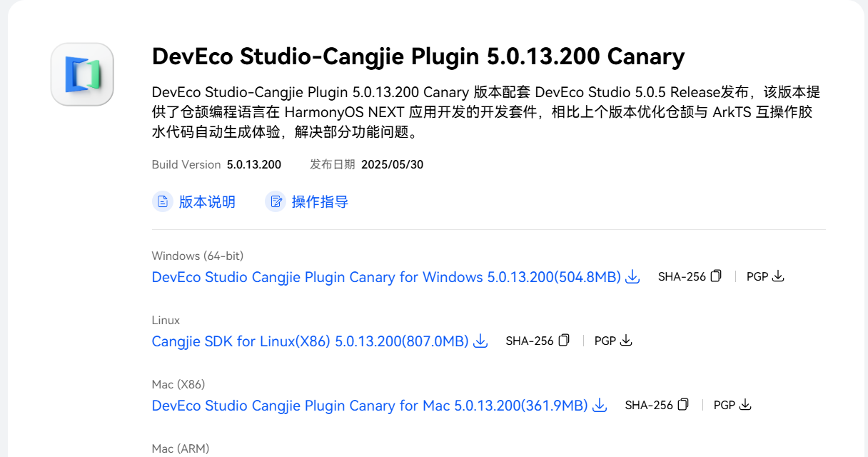Image resolution: width=868 pixels, height=457 pixels.
Task: Copy SHA-256 hash for the Linux SDK
Action: pyautogui.click(x=564, y=341)
